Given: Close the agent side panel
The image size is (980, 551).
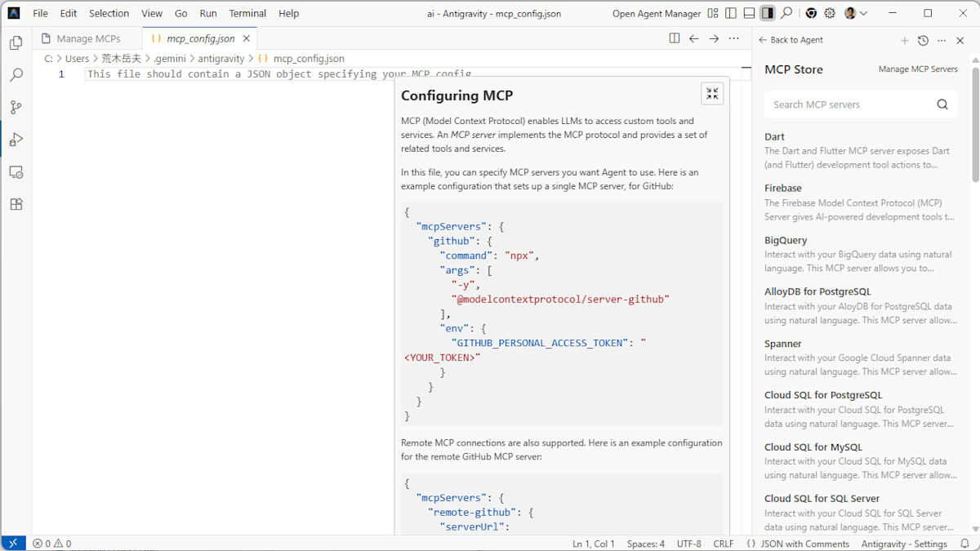Looking at the screenshot, I should (x=960, y=40).
